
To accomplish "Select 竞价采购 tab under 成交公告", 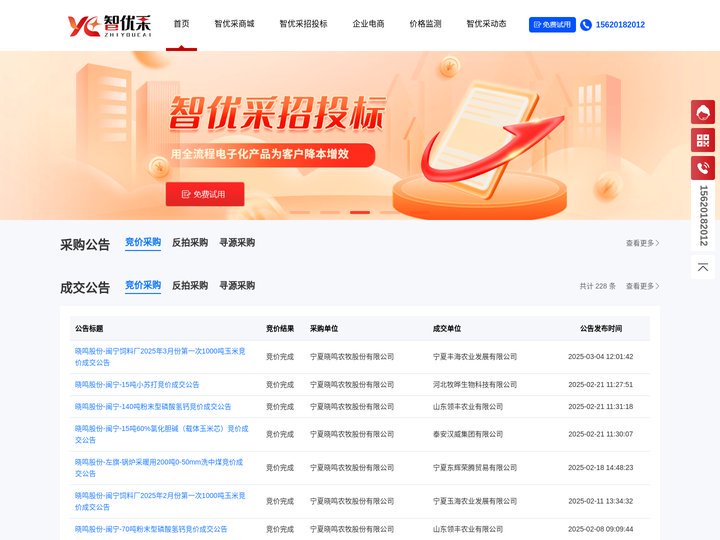I will point(143,286).
